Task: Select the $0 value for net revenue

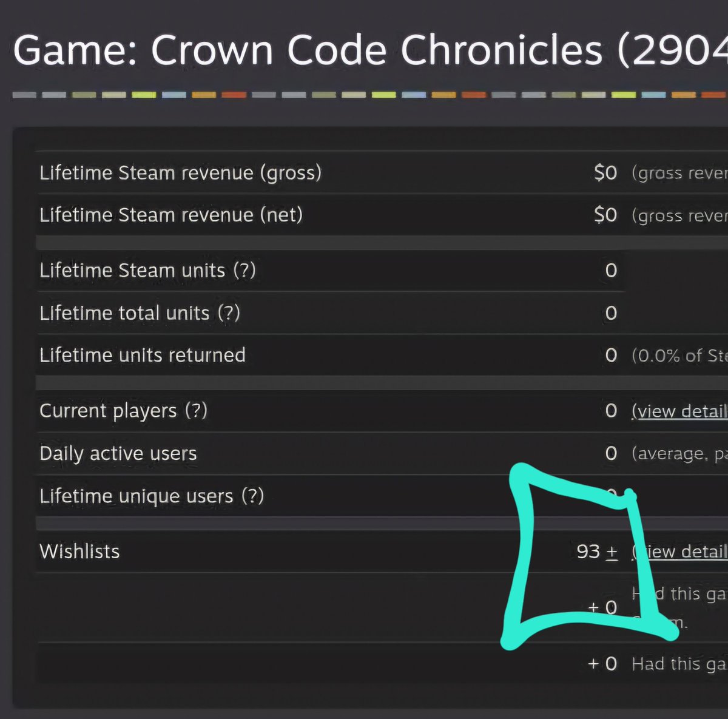Action: pos(605,215)
